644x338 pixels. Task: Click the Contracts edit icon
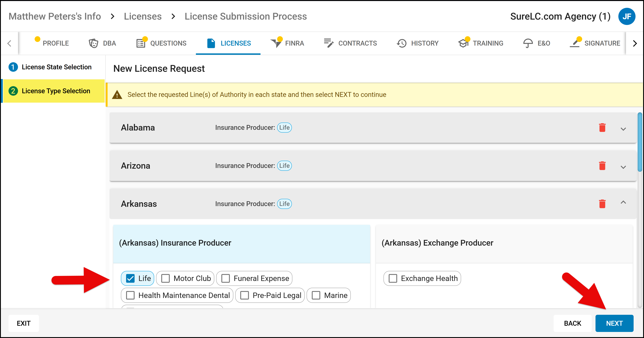click(329, 43)
